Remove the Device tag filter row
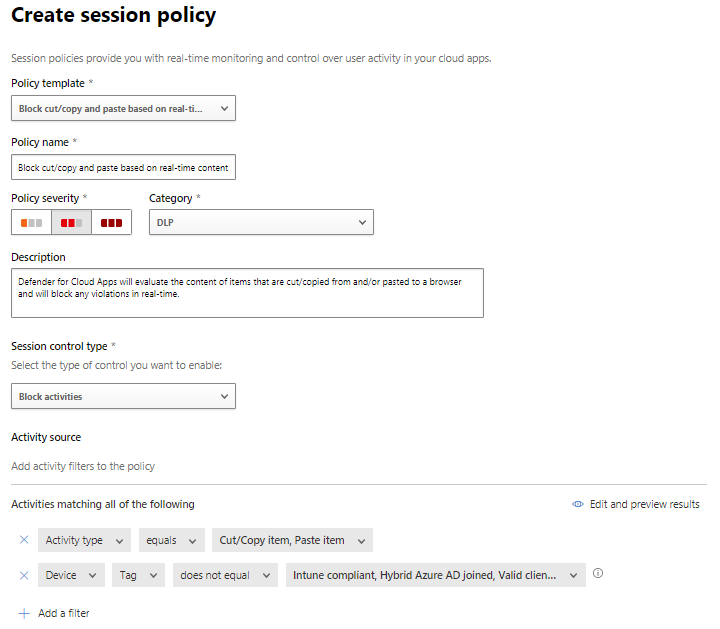The image size is (720, 629). 24,575
